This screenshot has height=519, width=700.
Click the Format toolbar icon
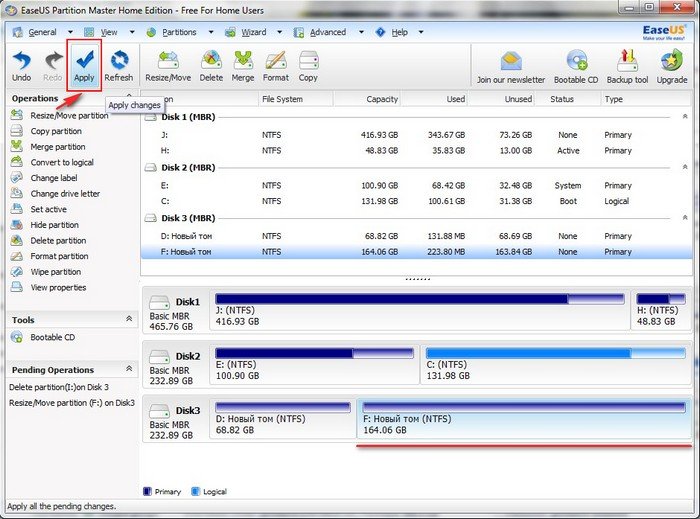pos(275,66)
